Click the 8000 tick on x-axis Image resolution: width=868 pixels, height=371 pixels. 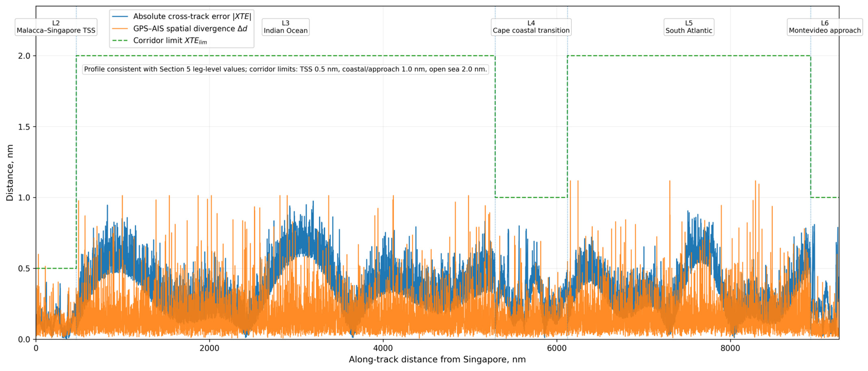click(730, 348)
